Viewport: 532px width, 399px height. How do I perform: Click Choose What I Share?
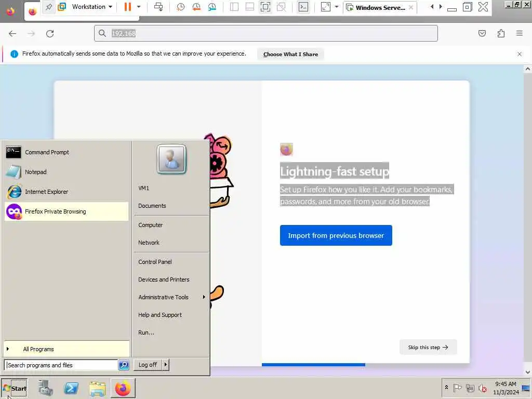point(290,54)
